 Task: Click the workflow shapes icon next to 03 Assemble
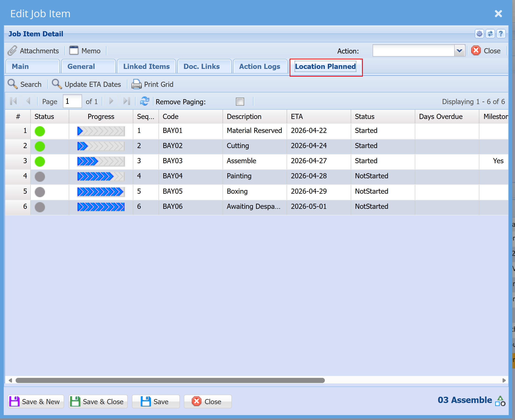[500, 401]
